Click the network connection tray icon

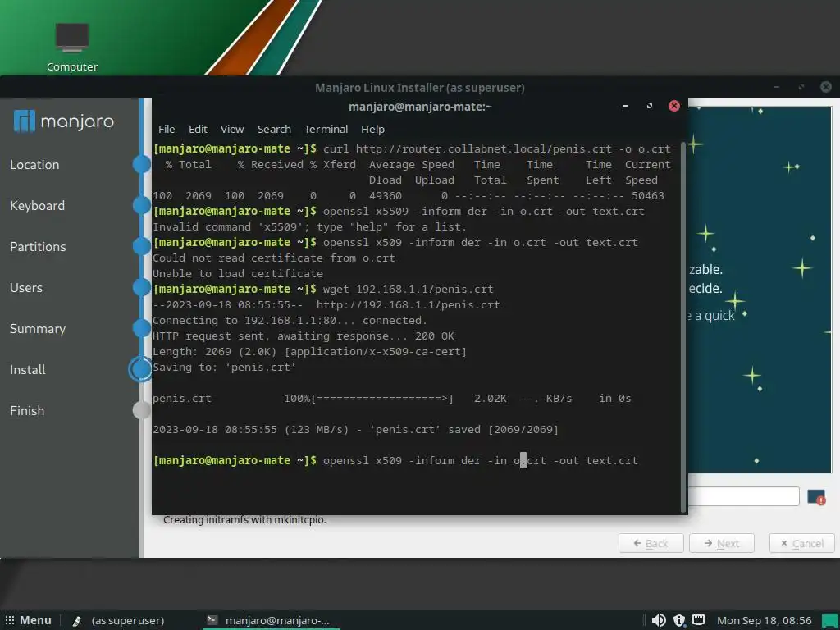(x=698, y=620)
